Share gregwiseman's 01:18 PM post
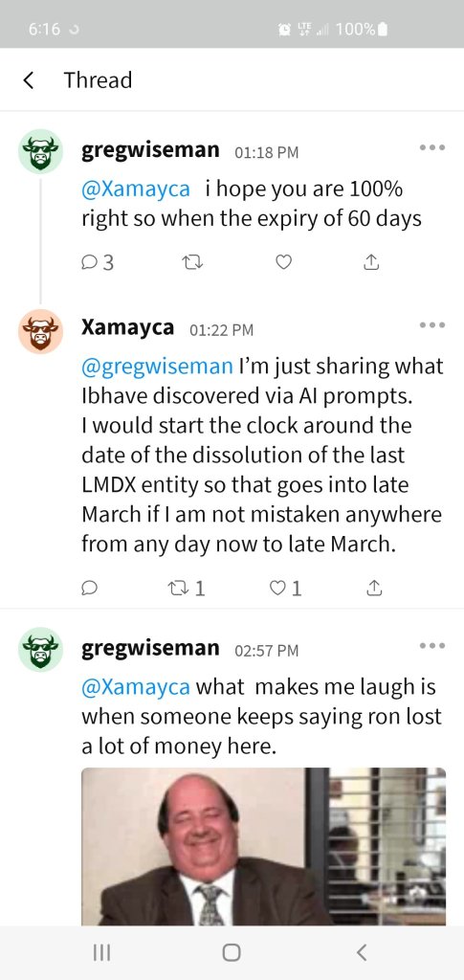Screen dimensions: 464x980 [371, 263]
